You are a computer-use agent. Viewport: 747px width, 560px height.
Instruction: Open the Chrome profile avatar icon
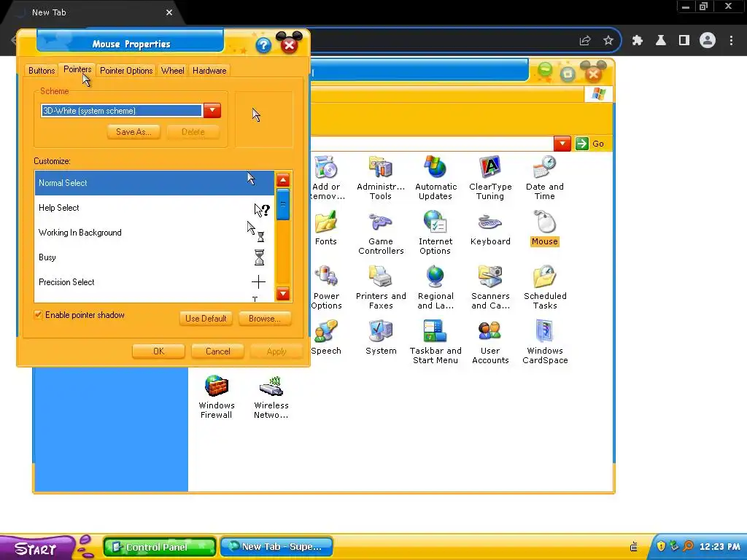click(708, 41)
